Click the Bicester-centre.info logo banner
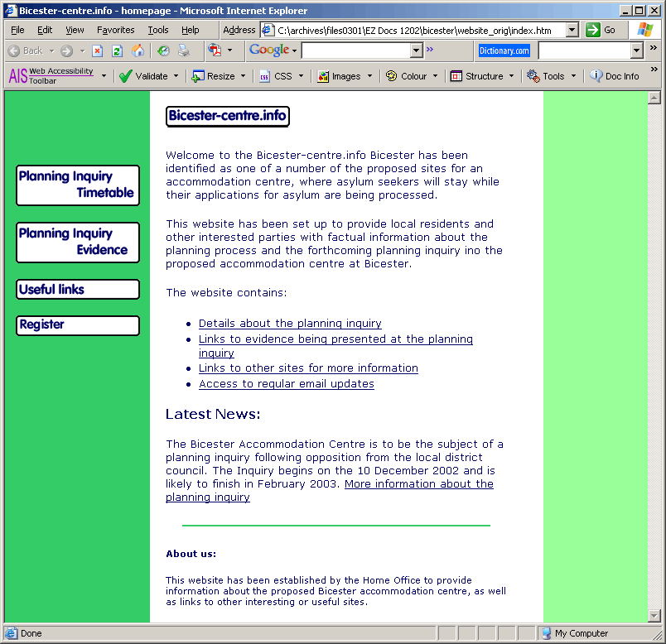 [228, 117]
